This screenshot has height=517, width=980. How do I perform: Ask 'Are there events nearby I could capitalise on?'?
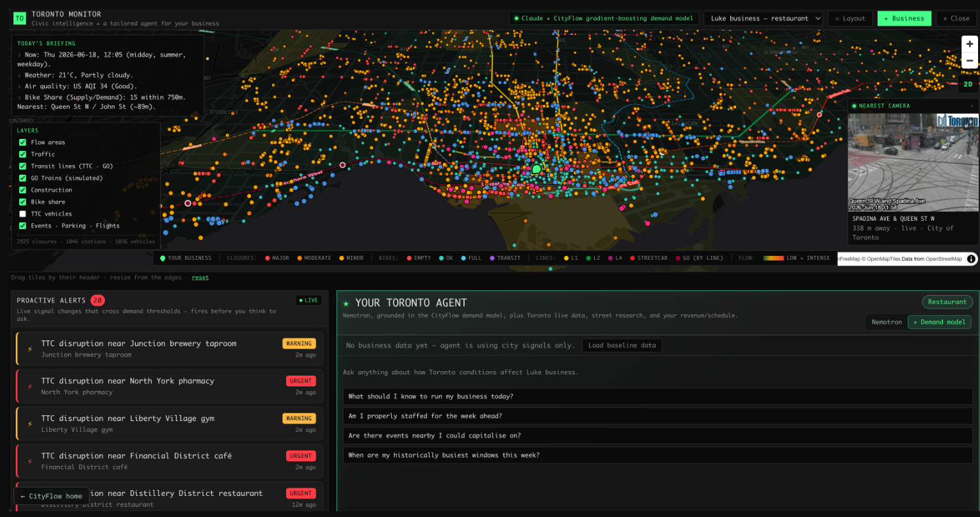658,436
